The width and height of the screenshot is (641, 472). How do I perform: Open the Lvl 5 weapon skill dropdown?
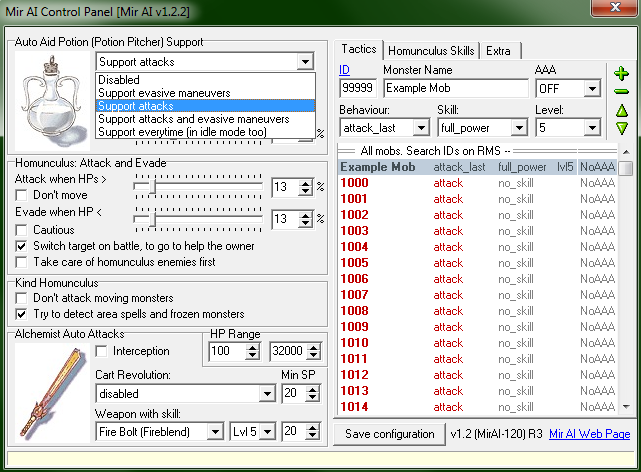point(267,432)
